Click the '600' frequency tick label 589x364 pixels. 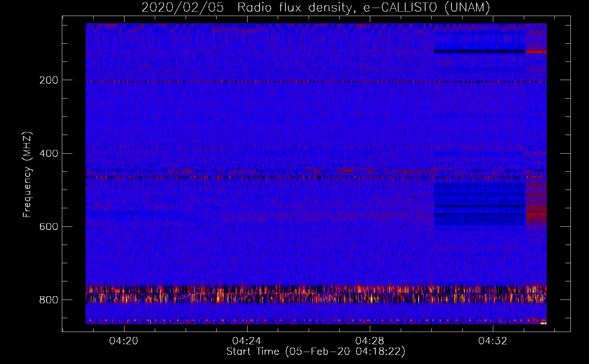pyautogui.click(x=48, y=226)
